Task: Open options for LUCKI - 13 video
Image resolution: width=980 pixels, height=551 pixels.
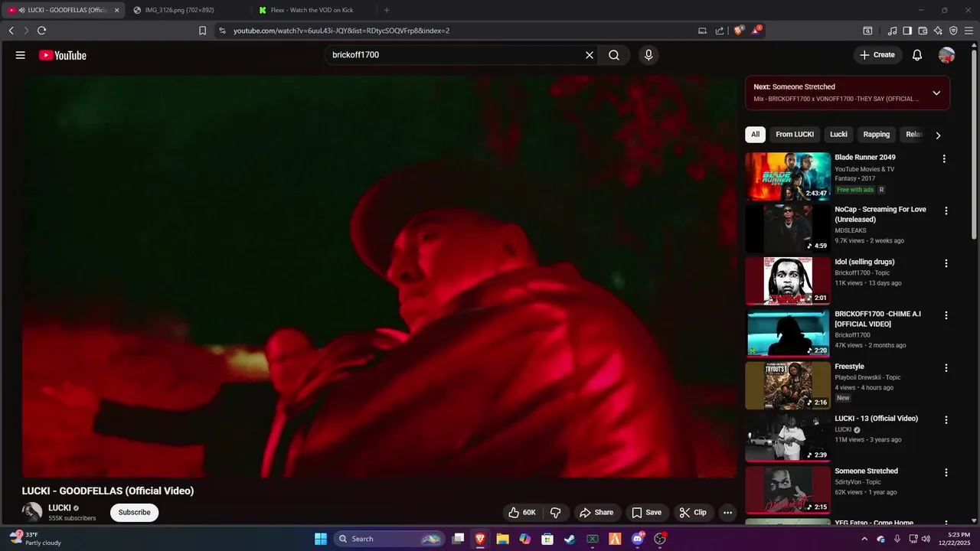Action: click(x=946, y=420)
